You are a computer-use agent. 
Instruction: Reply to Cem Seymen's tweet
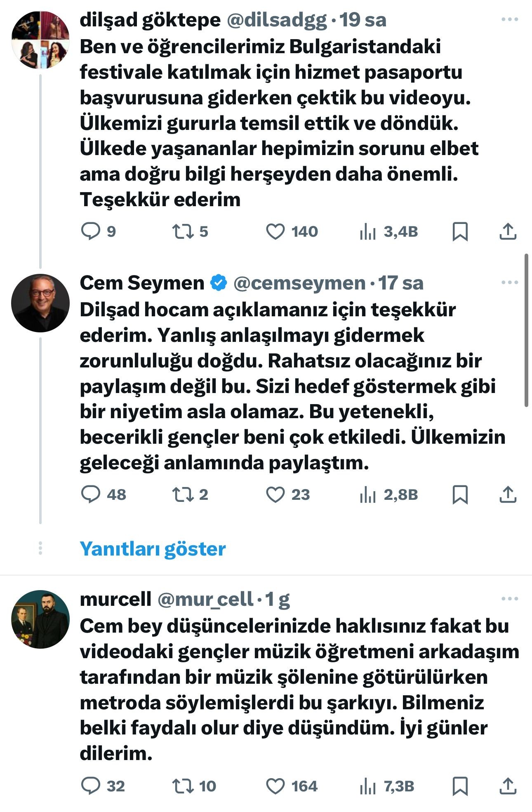tap(91, 494)
